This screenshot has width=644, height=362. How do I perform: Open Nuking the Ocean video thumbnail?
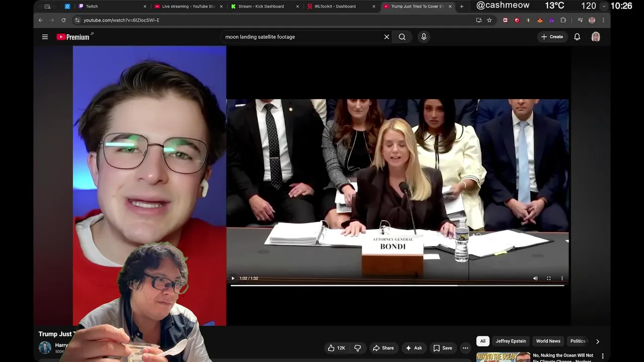pos(503,357)
